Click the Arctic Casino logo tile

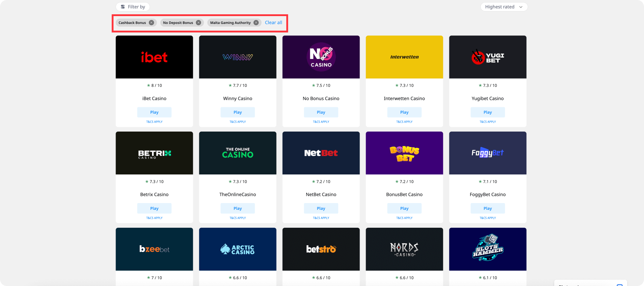[x=238, y=249]
